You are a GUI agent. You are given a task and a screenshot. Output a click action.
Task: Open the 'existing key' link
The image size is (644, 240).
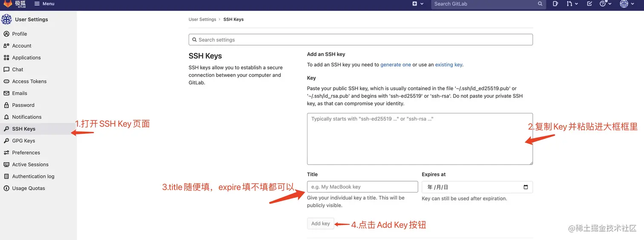[x=448, y=65]
